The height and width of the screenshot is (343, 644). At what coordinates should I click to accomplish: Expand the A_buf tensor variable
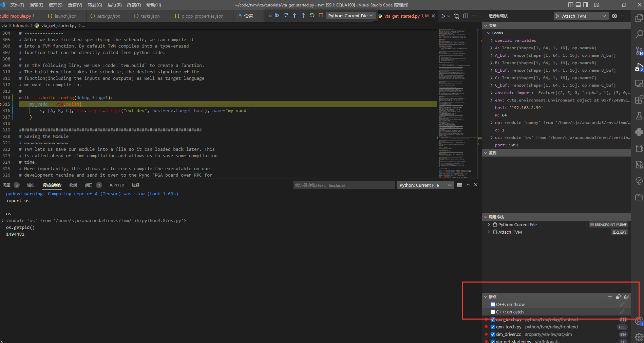point(491,55)
